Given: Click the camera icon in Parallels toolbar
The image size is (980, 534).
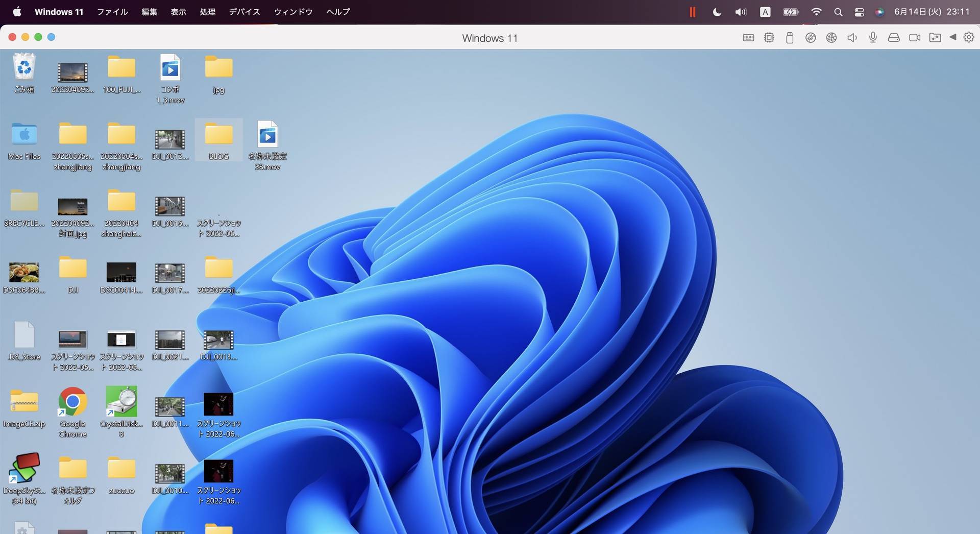Looking at the screenshot, I should (x=915, y=37).
